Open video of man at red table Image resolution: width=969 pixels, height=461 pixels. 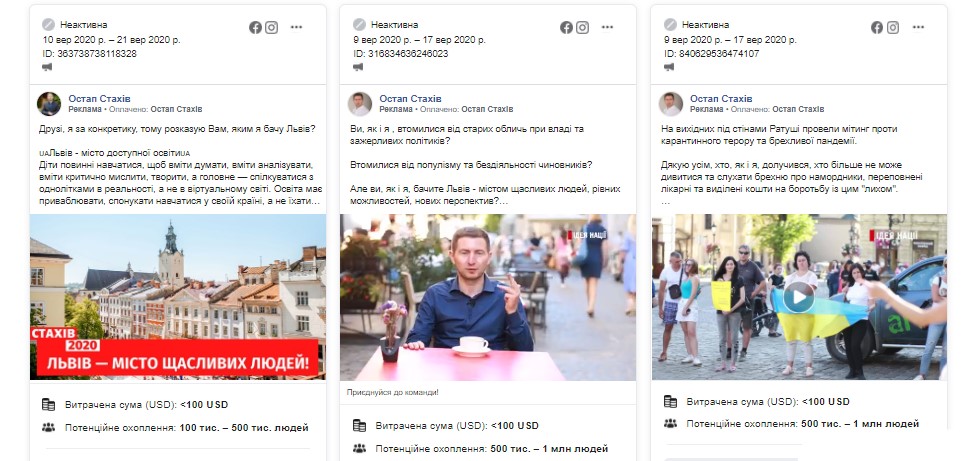488,297
